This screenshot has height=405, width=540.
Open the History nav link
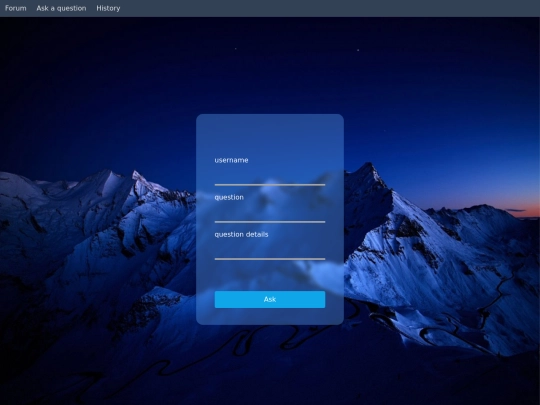click(x=108, y=8)
